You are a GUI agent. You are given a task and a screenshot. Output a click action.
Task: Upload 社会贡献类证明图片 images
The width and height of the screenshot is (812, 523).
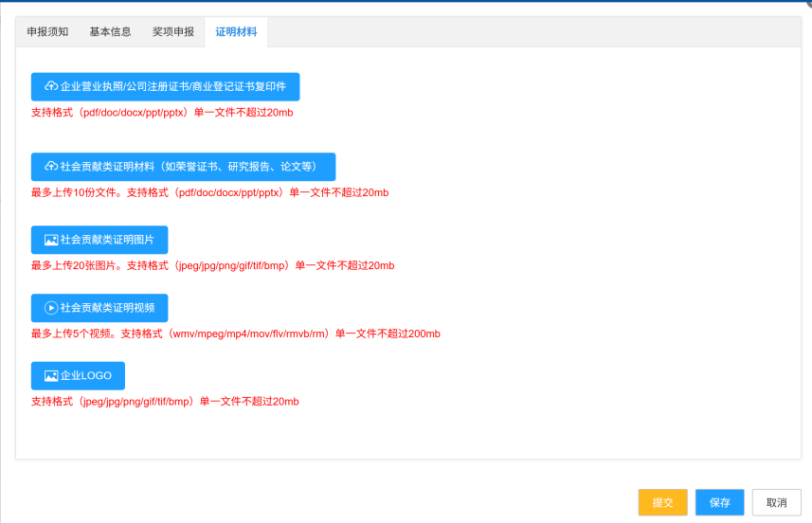99,240
